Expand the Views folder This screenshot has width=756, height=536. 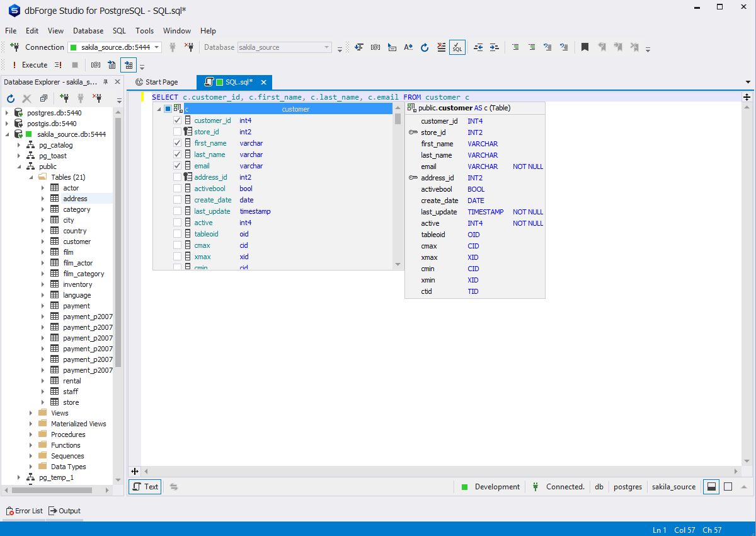(x=31, y=413)
